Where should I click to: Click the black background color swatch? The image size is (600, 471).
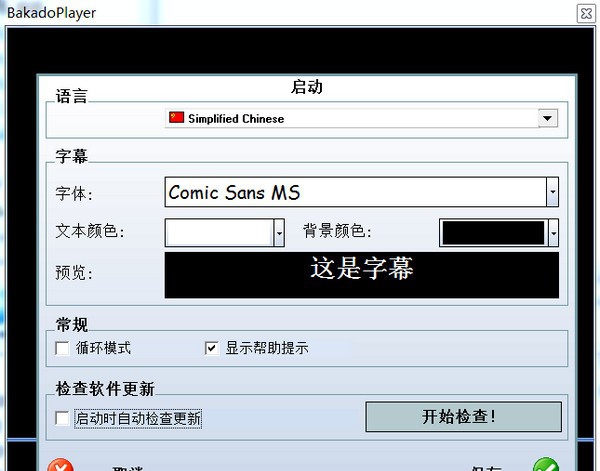point(493,233)
